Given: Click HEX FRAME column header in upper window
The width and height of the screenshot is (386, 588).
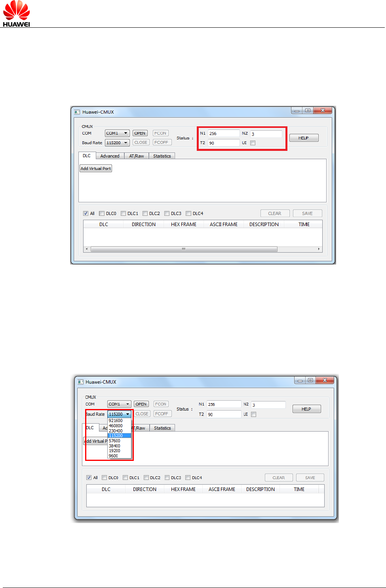Looking at the screenshot, I should [184, 224].
